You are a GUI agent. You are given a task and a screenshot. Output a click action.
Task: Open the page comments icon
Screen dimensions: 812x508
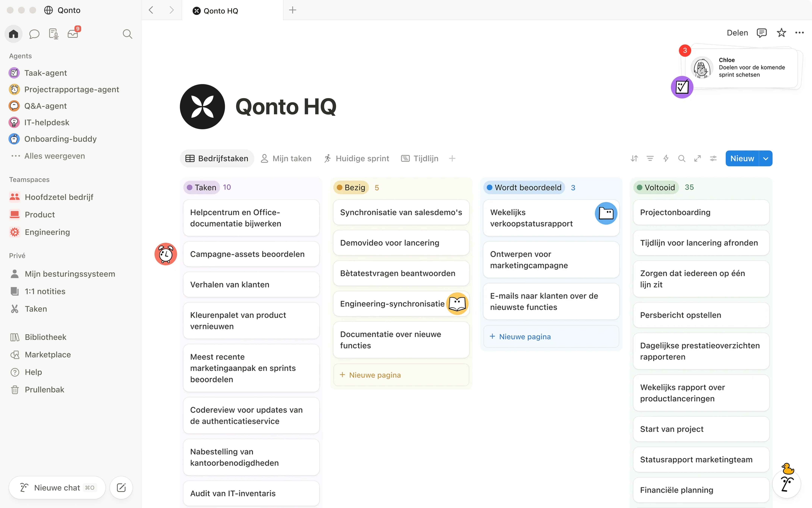[x=762, y=33]
